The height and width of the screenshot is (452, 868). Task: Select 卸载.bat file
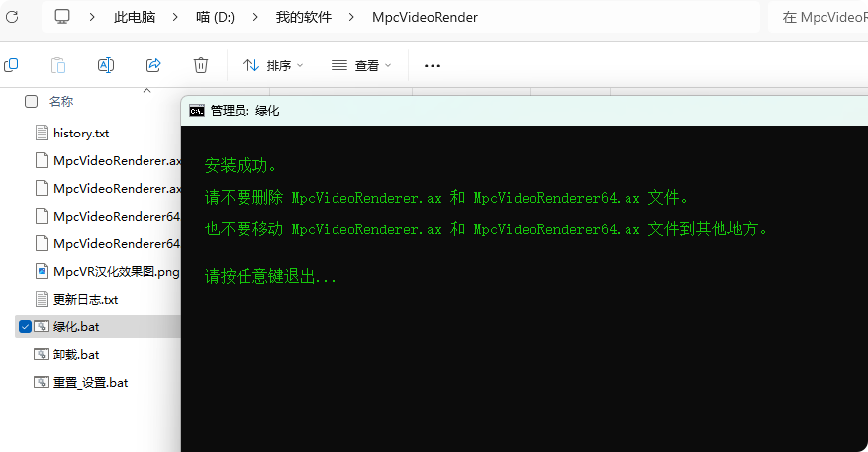[76, 355]
